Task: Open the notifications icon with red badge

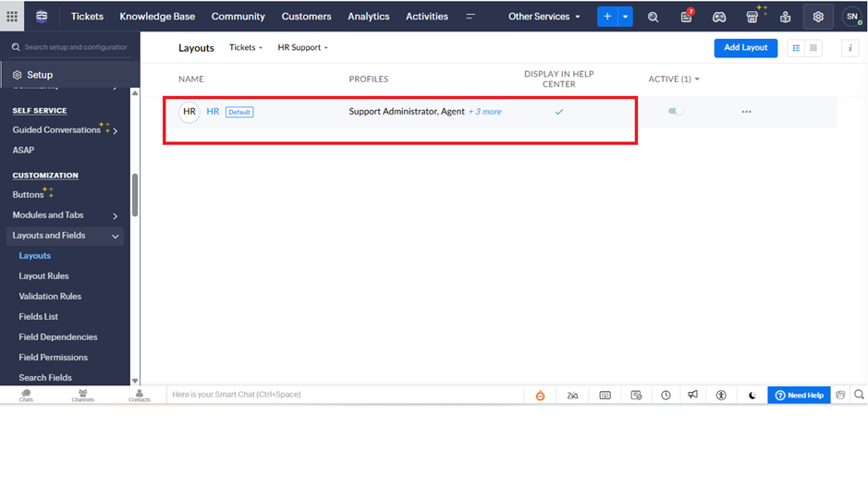Action: click(686, 17)
